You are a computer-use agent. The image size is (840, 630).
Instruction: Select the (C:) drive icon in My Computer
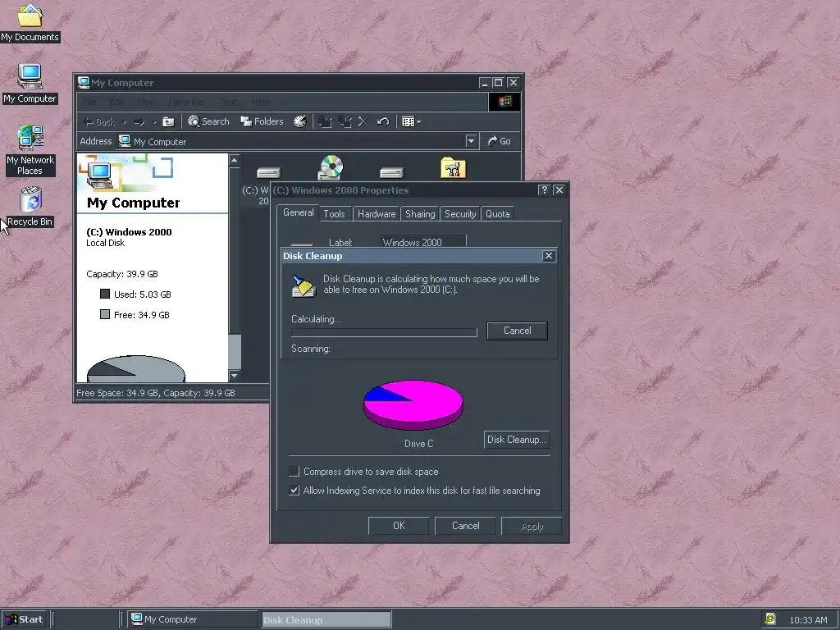coord(268,172)
